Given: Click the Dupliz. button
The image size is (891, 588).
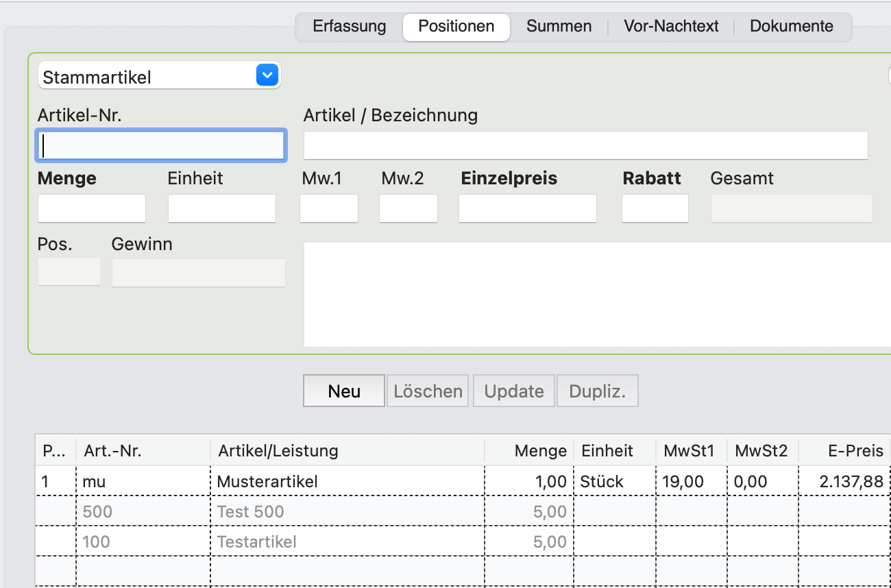Looking at the screenshot, I should (x=597, y=391).
